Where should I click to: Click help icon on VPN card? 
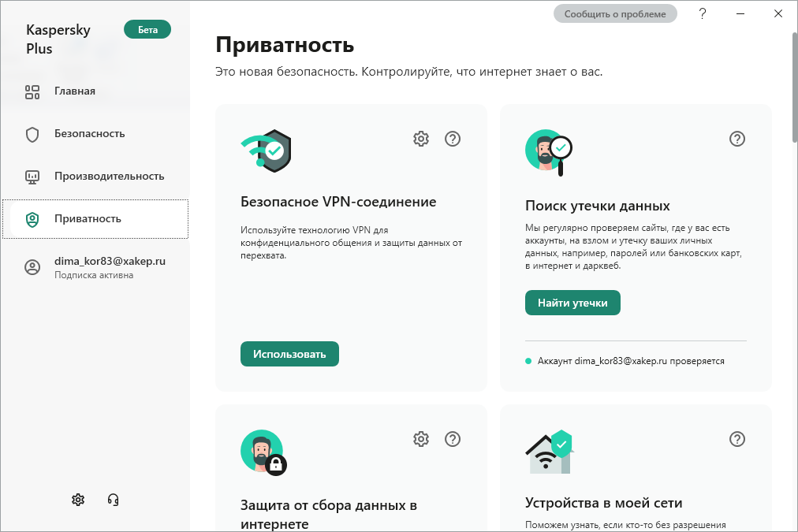coord(453,139)
